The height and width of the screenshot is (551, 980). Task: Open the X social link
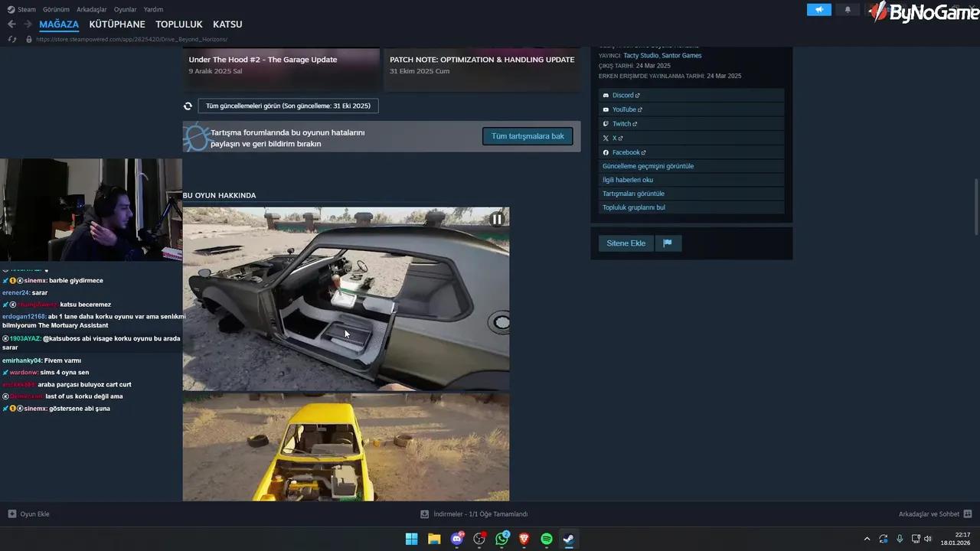pyautogui.click(x=691, y=139)
